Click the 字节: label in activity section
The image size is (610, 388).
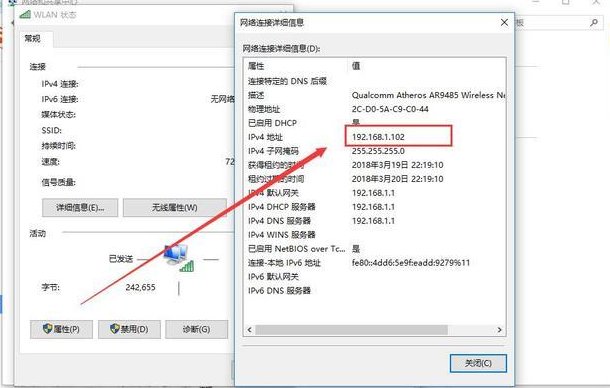click(x=51, y=287)
